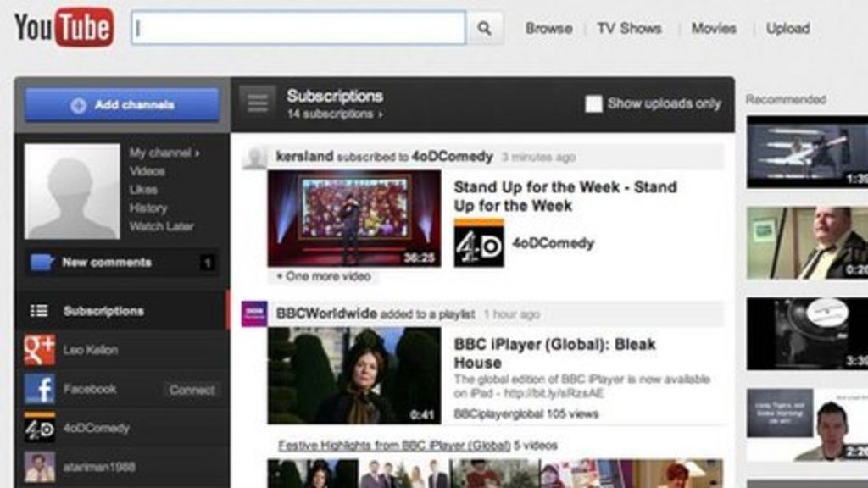Screen dimensions: 868x488
Task: Expand + One more video
Action: (x=323, y=276)
